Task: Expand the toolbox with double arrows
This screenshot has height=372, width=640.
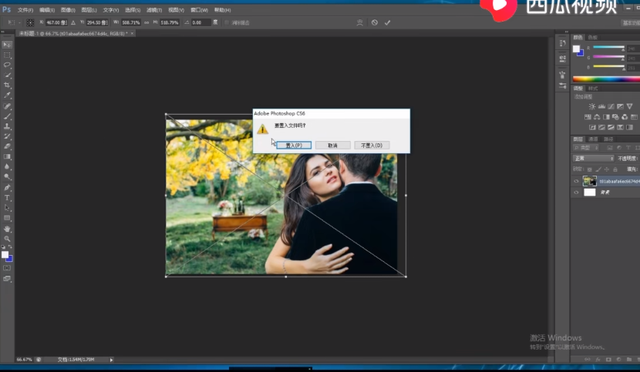Action: [x=3, y=31]
